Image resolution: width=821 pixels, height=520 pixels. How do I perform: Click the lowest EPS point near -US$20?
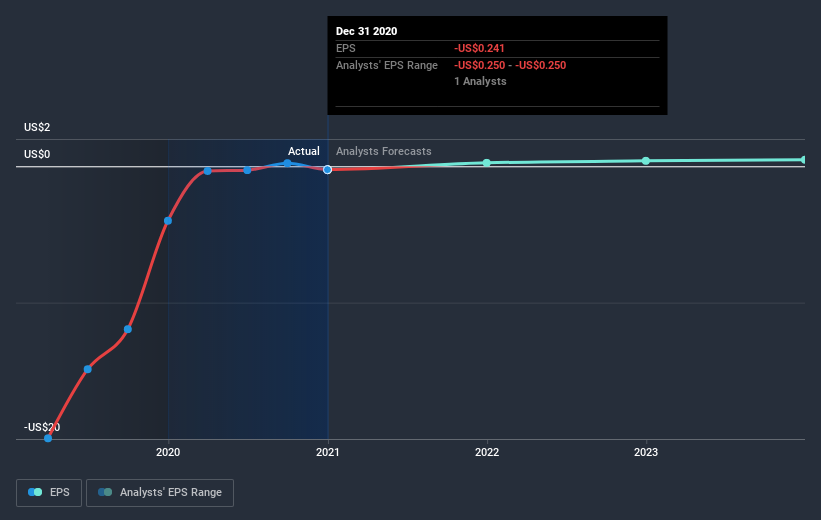(48, 438)
